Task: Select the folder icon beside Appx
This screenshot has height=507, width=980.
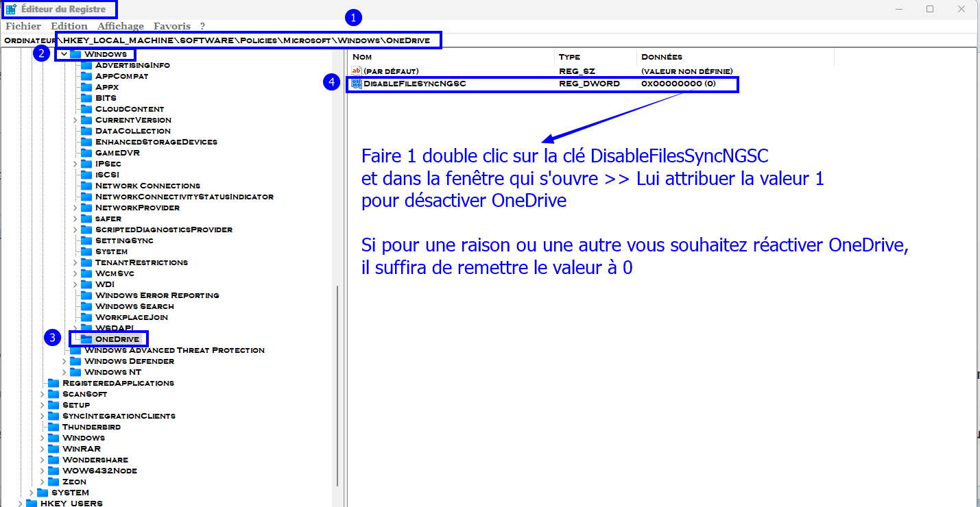Action: coord(86,87)
